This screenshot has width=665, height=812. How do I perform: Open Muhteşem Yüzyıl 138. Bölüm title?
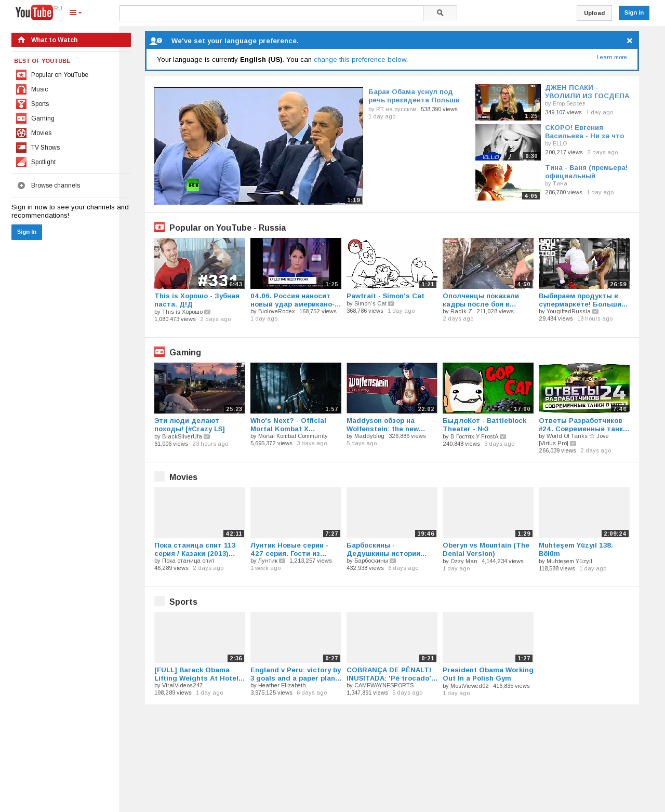576,550
